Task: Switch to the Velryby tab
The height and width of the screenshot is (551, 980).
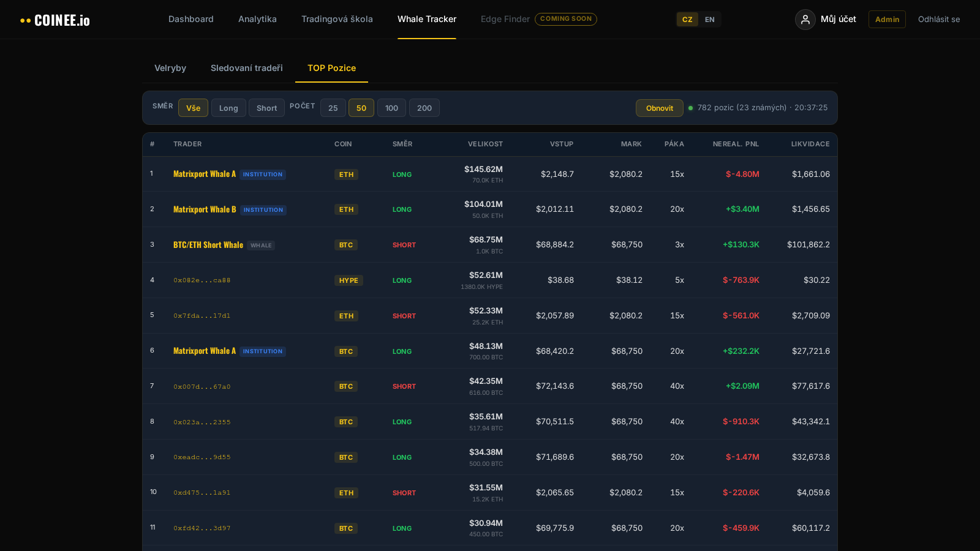Action: pyautogui.click(x=170, y=68)
